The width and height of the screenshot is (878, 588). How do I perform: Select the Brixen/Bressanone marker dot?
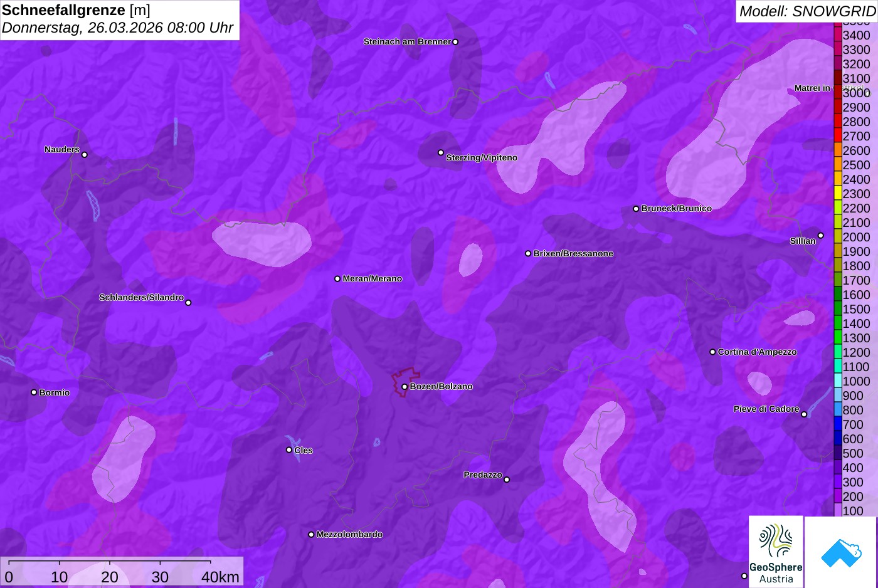[x=528, y=254]
